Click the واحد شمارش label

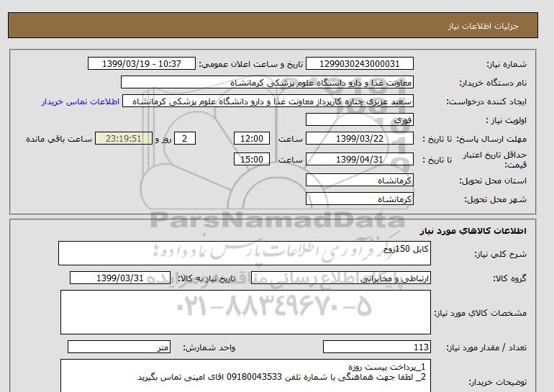tap(209, 348)
